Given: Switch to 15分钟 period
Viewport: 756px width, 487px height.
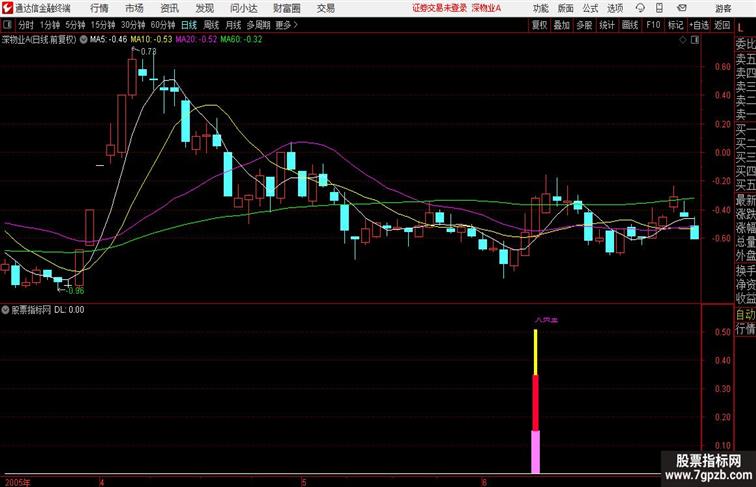Looking at the screenshot, I should pyautogui.click(x=103, y=25).
